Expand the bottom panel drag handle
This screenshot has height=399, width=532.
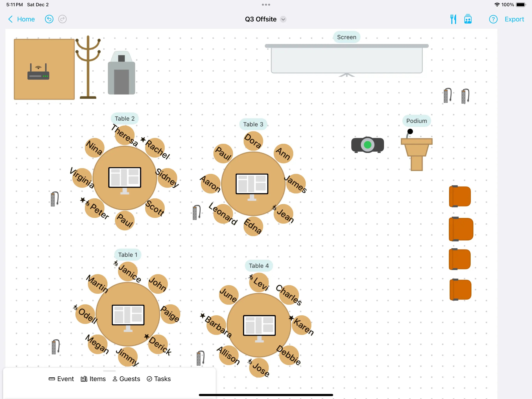pos(109,371)
